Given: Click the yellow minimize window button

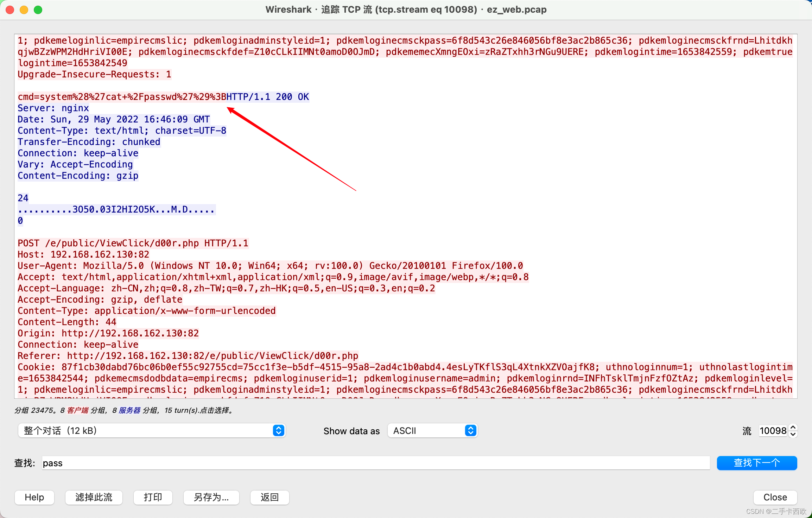Looking at the screenshot, I should point(24,10).
